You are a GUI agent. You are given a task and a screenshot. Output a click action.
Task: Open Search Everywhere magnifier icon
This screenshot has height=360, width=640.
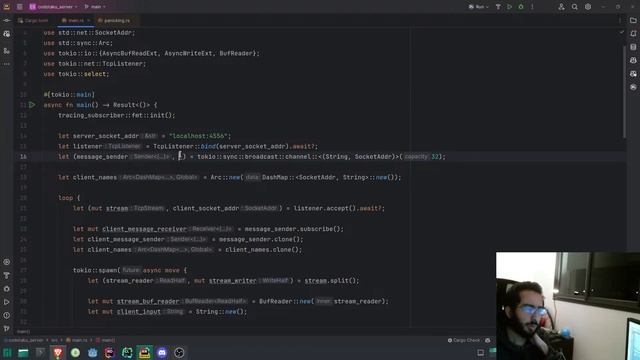tap(575, 7)
